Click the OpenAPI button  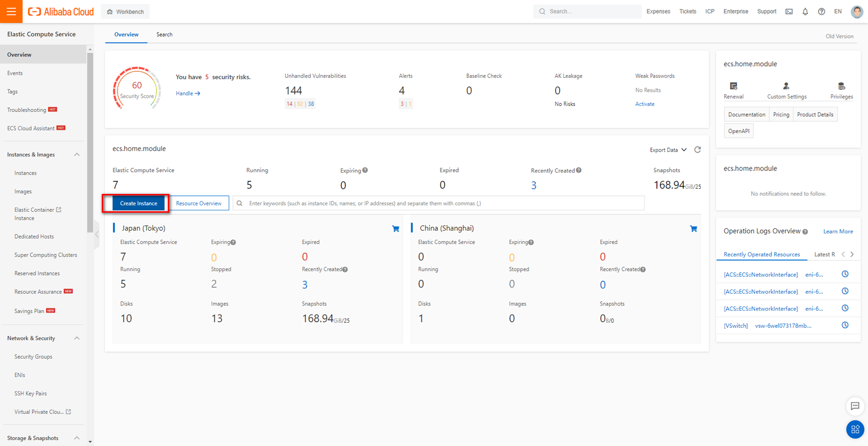739,131
